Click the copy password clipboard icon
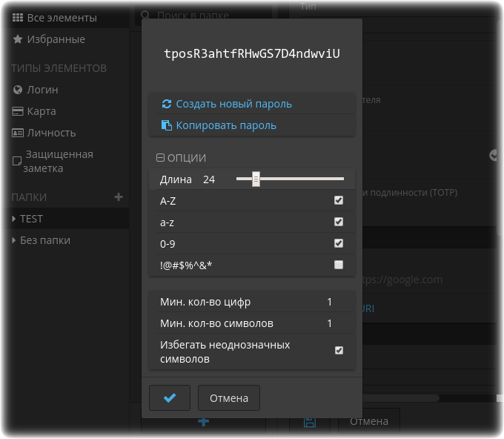Screen dimensions: 504x439 click(166, 125)
